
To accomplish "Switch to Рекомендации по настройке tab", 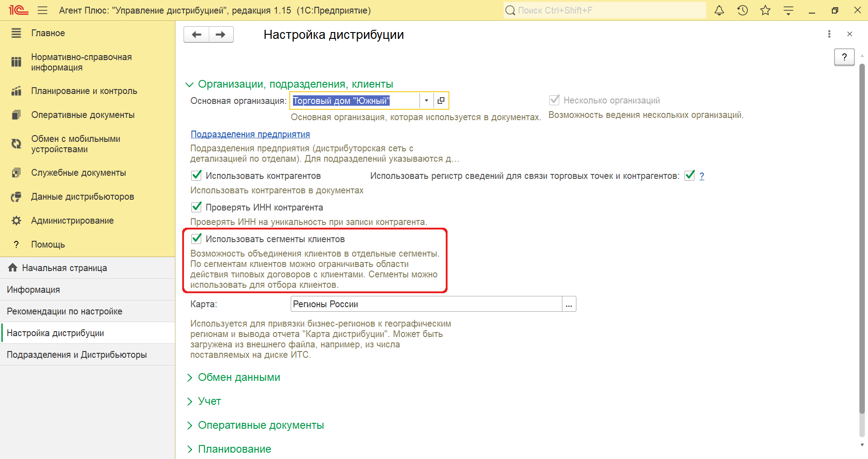I will (x=88, y=311).
